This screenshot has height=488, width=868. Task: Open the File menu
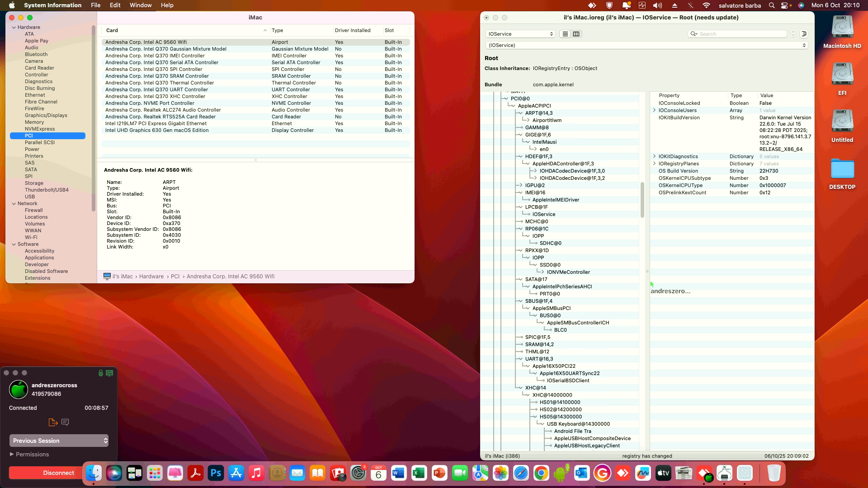(x=95, y=5)
